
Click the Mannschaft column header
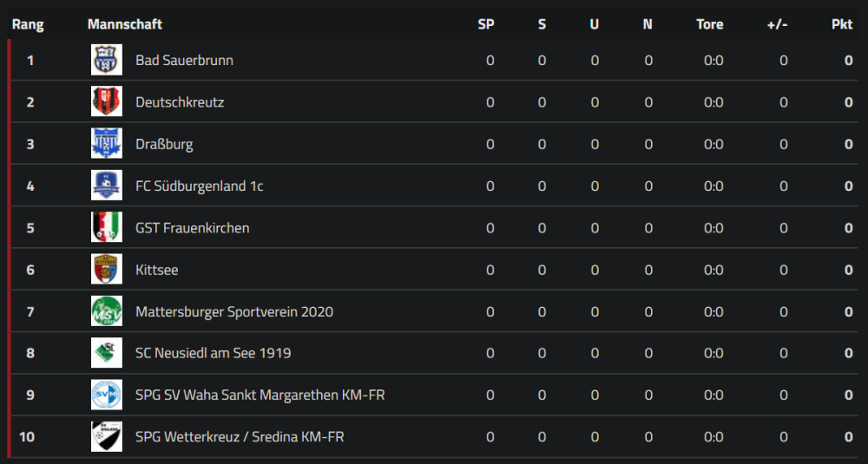125,24
